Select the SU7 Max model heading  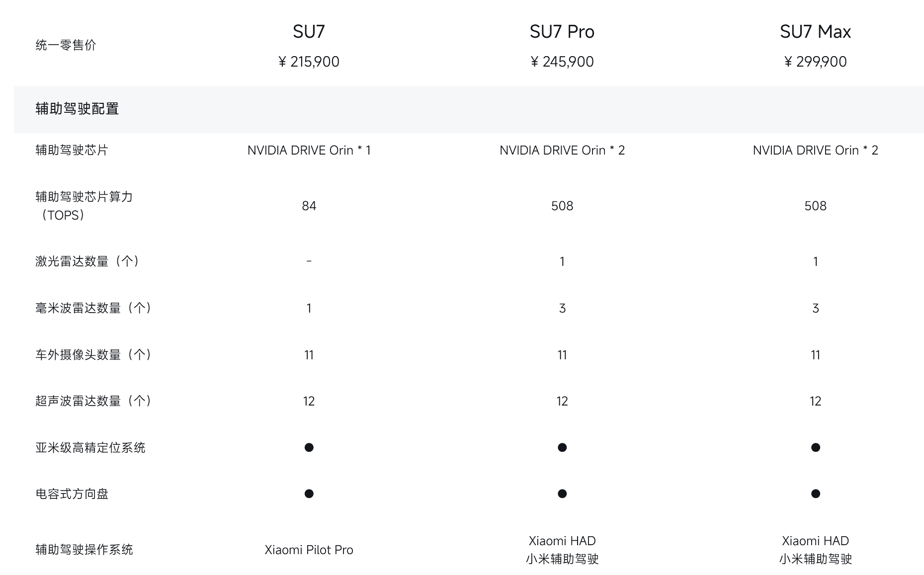coord(815,32)
